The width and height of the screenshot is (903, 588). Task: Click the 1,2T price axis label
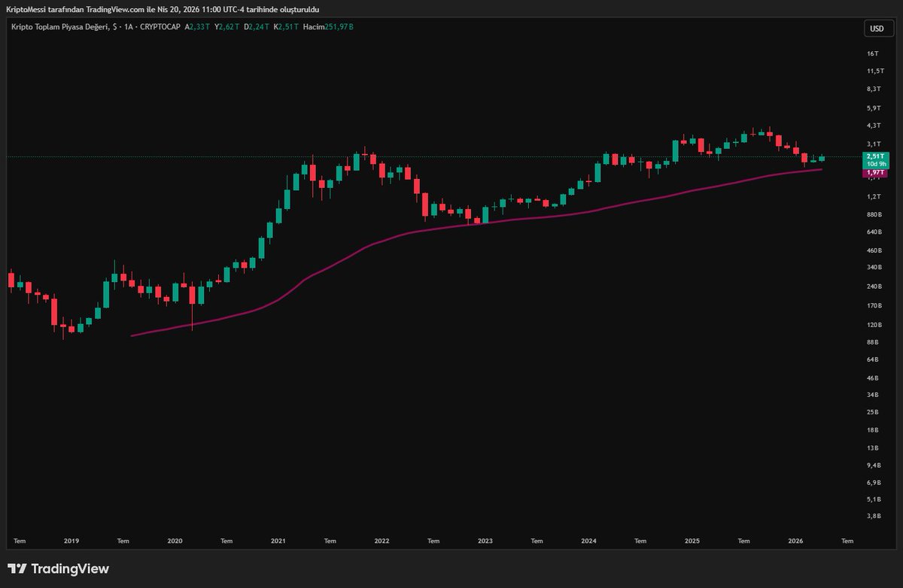point(874,196)
